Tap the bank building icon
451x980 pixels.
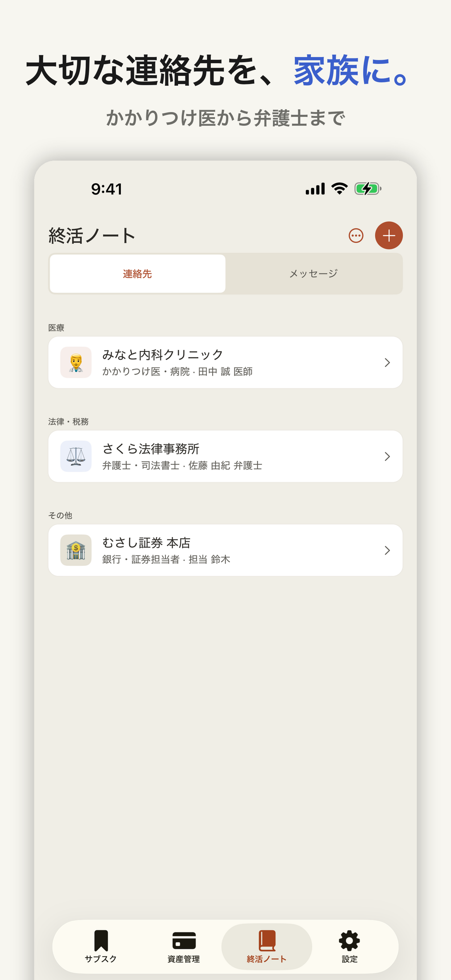(x=76, y=550)
